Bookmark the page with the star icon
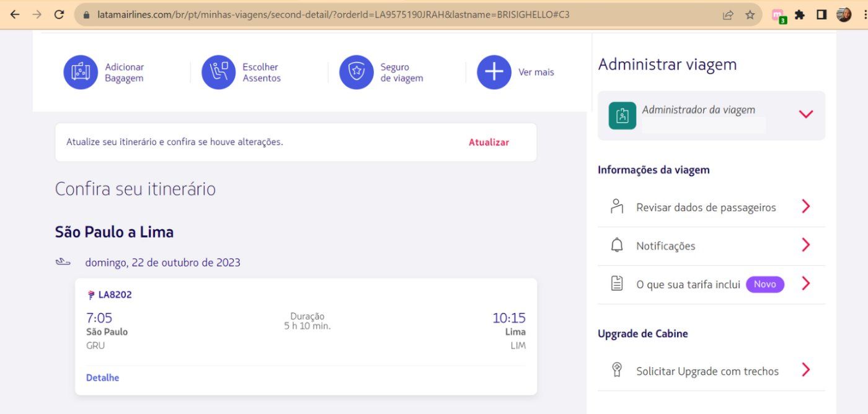 [750, 15]
